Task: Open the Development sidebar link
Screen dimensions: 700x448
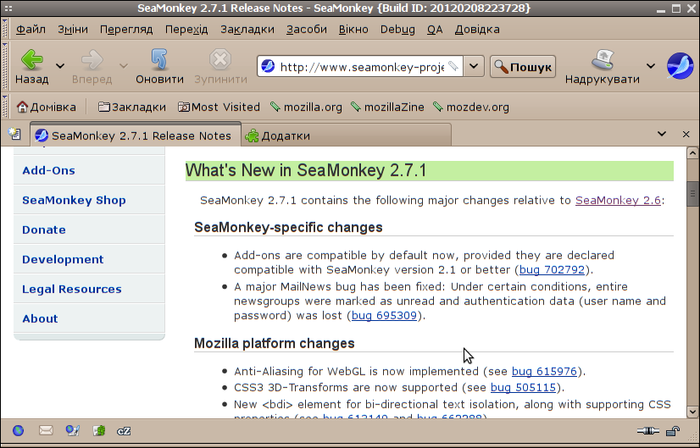Action: (x=63, y=260)
